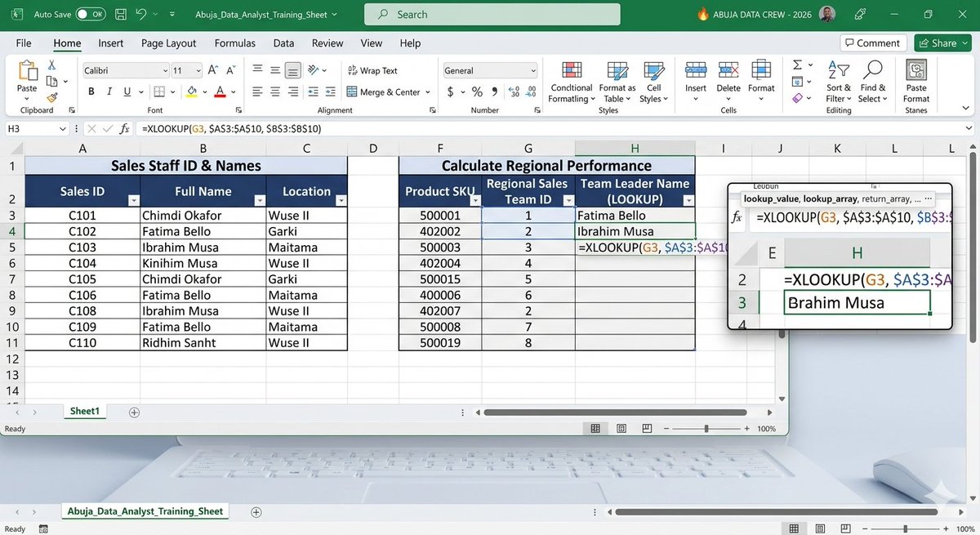The height and width of the screenshot is (535, 980).
Task: Toggle filter button on Location header
Action: (x=341, y=201)
